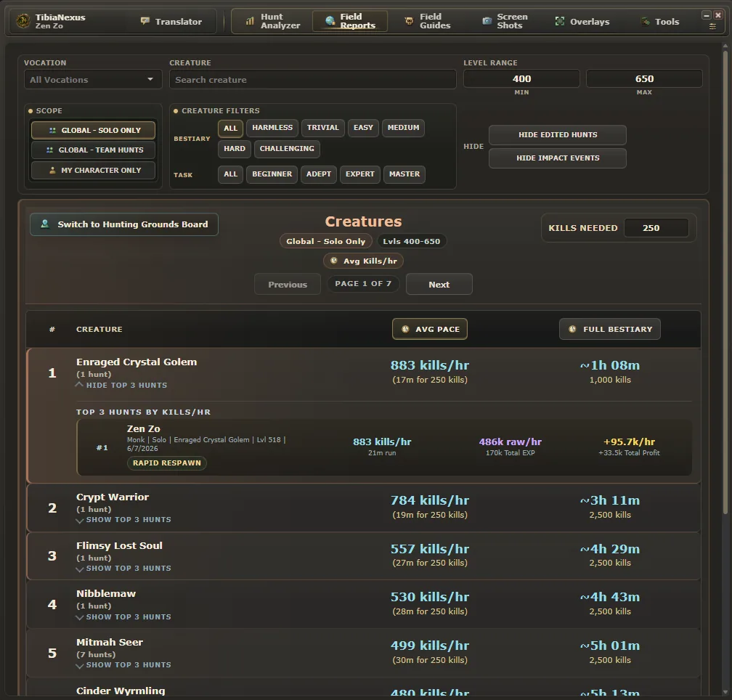
Task: Focus the Search creature field
Action: [x=313, y=80]
